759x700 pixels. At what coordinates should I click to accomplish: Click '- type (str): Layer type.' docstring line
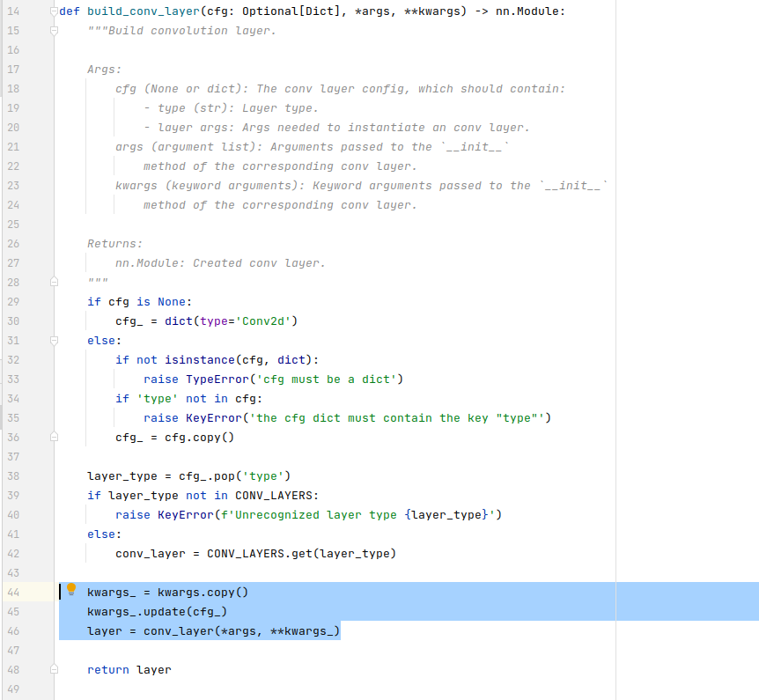pyautogui.click(x=231, y=108)
